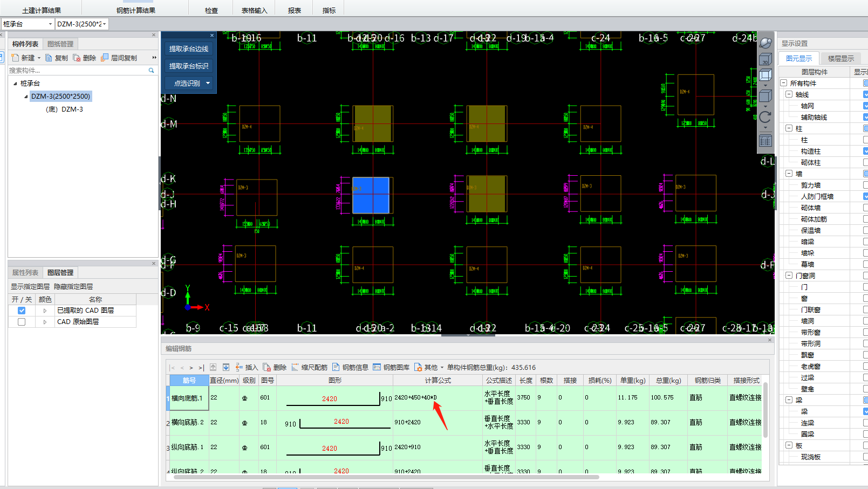Go to next rebar record
The width and height of the screenshot is (868, 489).
pyautogui.click(x=191, y=368)
